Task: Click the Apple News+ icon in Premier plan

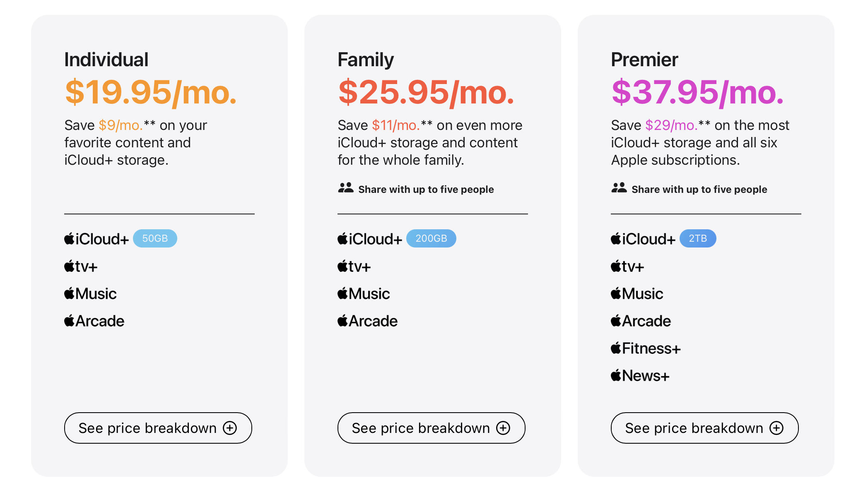Action: coord(615,376)
